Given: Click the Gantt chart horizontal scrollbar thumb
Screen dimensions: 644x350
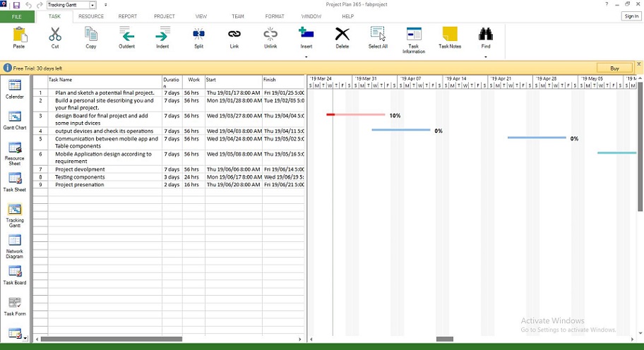Looking at the screenshot, I should click(x=445, y=339).
